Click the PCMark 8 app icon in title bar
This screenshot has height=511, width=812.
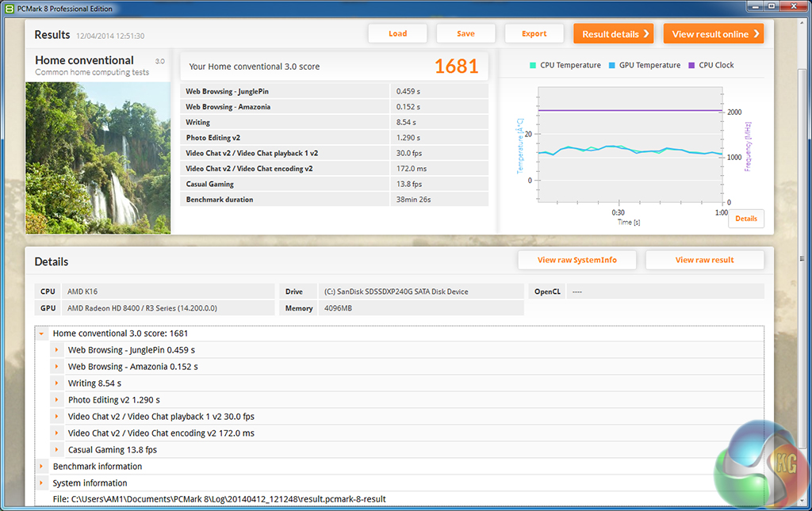(x=9, y=9)
